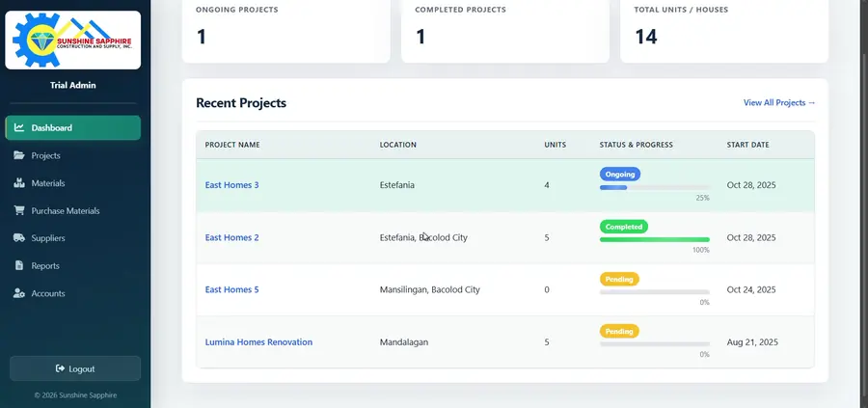The height and width of the screenshot is (408, 868).
Task: Click the Completed status badge
Action: coord(624,227)
